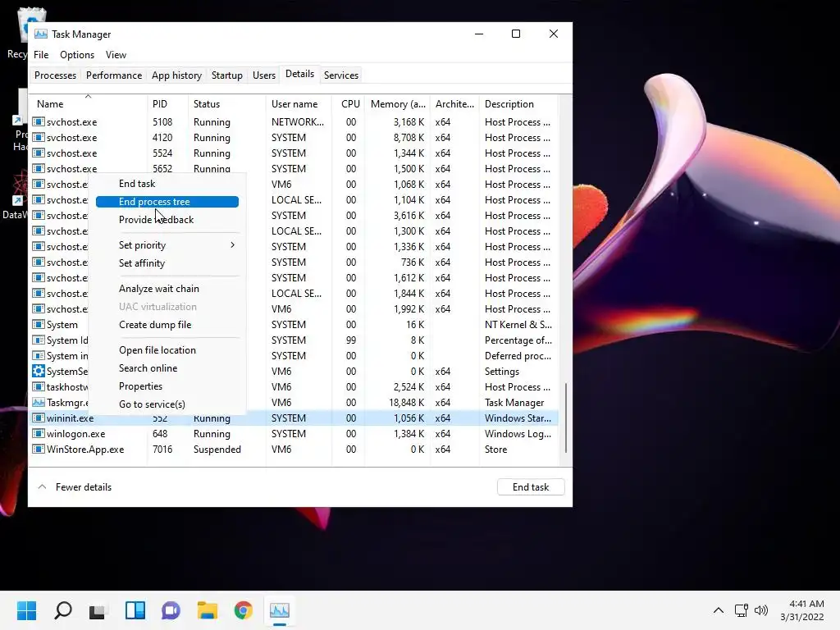Sort by the Name column header

(x=89, y=104)
